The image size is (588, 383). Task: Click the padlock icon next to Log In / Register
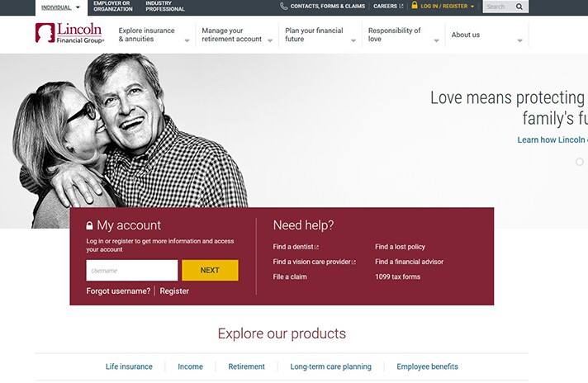click(415, 6)
